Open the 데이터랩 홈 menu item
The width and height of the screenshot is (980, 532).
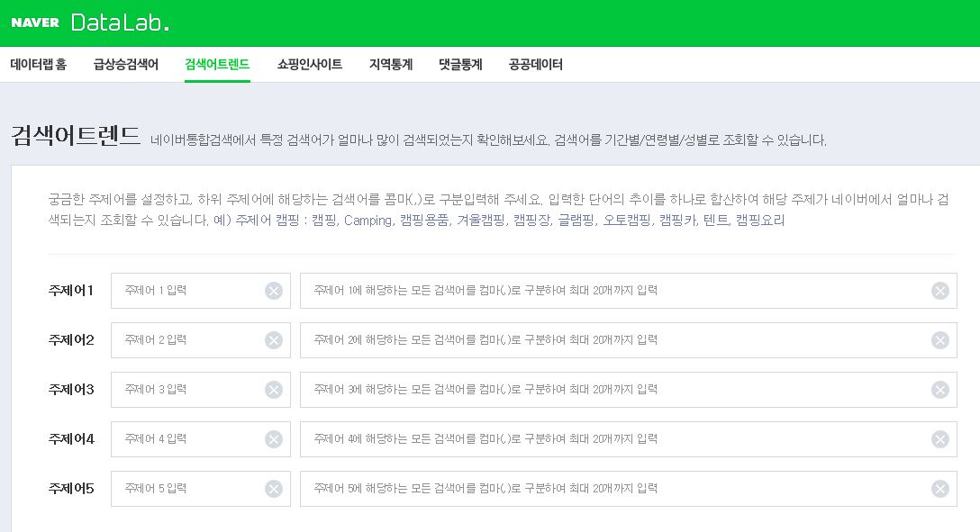coord(39,64)
